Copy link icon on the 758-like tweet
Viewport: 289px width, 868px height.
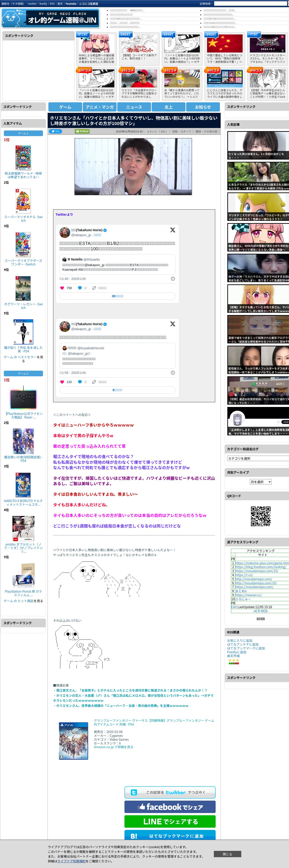94,288
